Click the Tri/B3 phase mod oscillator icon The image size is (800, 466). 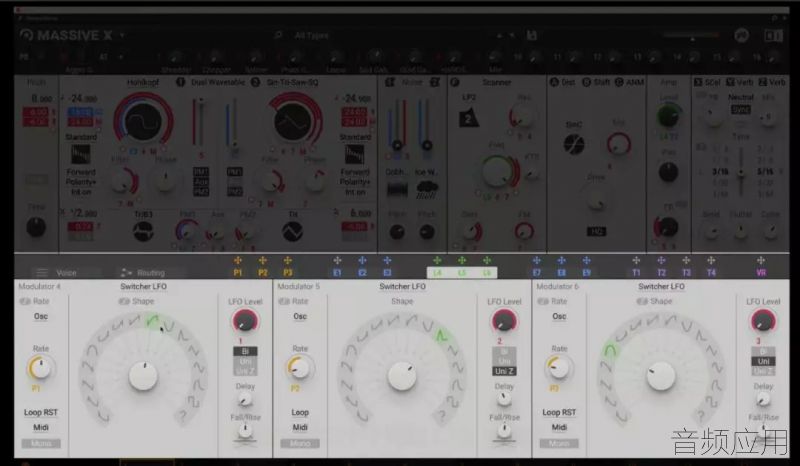click(143, 232)
